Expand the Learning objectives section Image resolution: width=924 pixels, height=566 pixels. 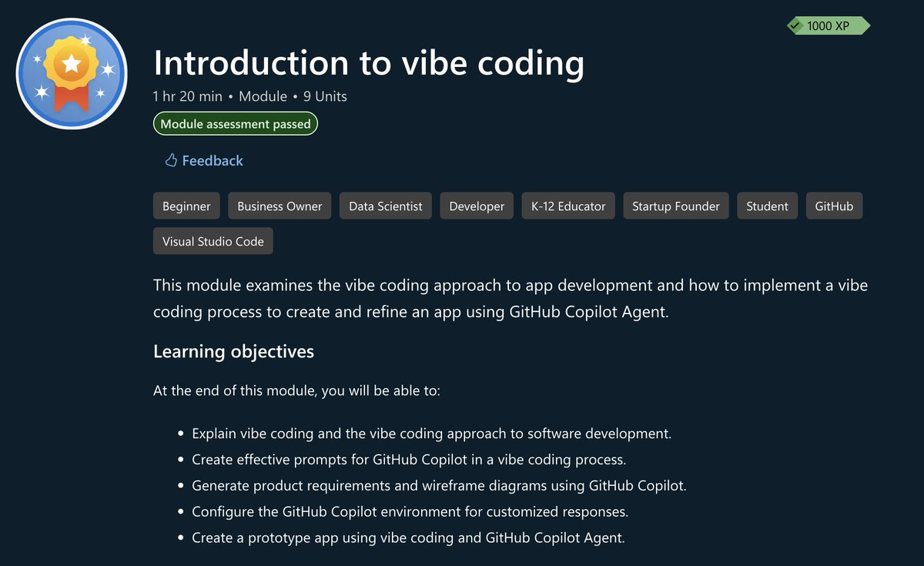click(233, 351)
